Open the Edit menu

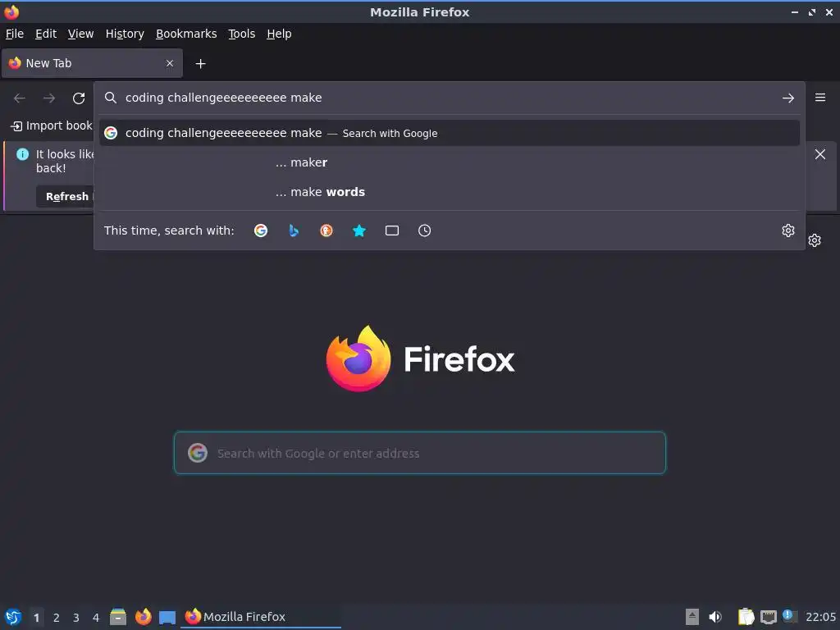click(x=46, y=34)
